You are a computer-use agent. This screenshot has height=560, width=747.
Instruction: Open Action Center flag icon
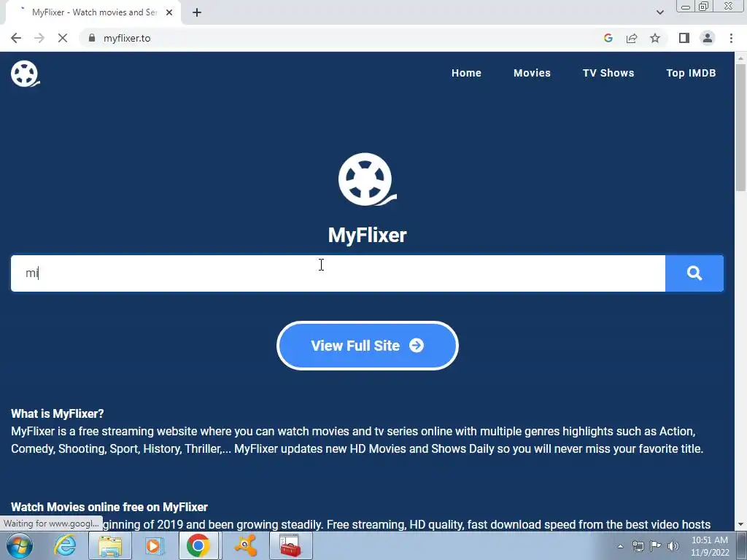[x=656, y=546]
